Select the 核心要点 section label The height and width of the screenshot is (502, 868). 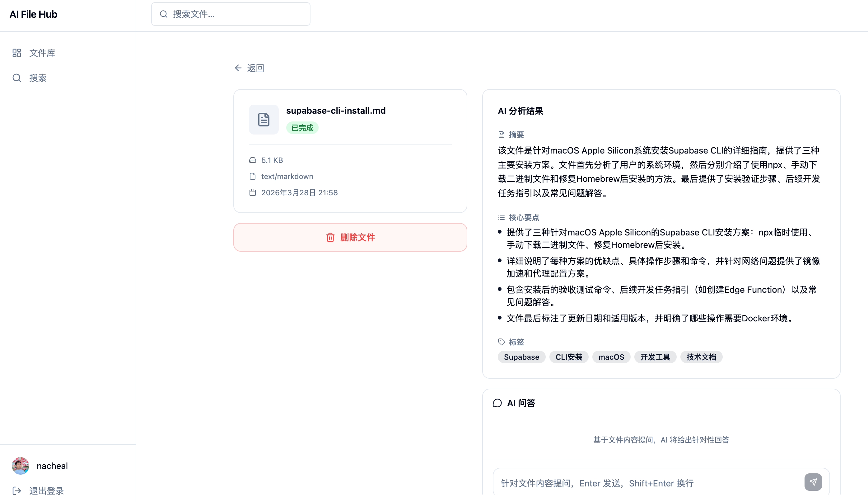(x=524, y=217)
